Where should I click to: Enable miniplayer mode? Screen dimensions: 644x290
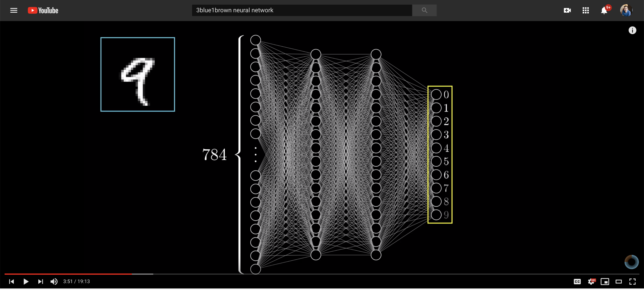tap(605, 282)
